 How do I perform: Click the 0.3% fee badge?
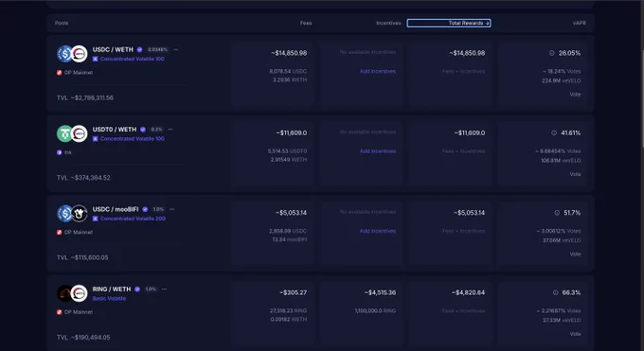(x=156, y=130)
